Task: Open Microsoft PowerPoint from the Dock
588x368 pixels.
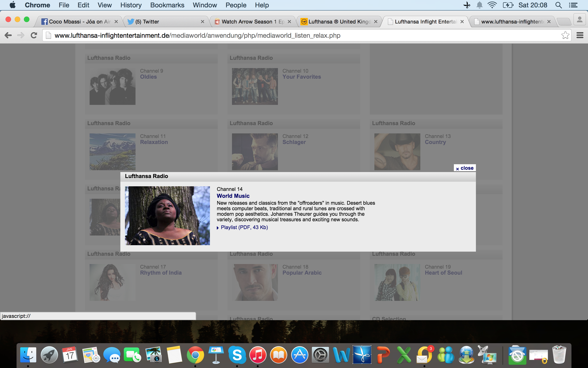Action: [x=383, y=355]
